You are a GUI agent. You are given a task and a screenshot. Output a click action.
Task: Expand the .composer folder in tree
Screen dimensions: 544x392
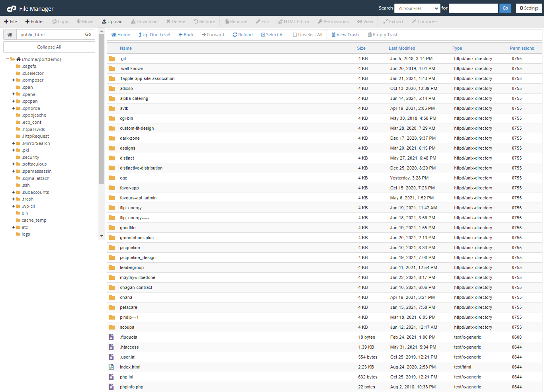14,80
